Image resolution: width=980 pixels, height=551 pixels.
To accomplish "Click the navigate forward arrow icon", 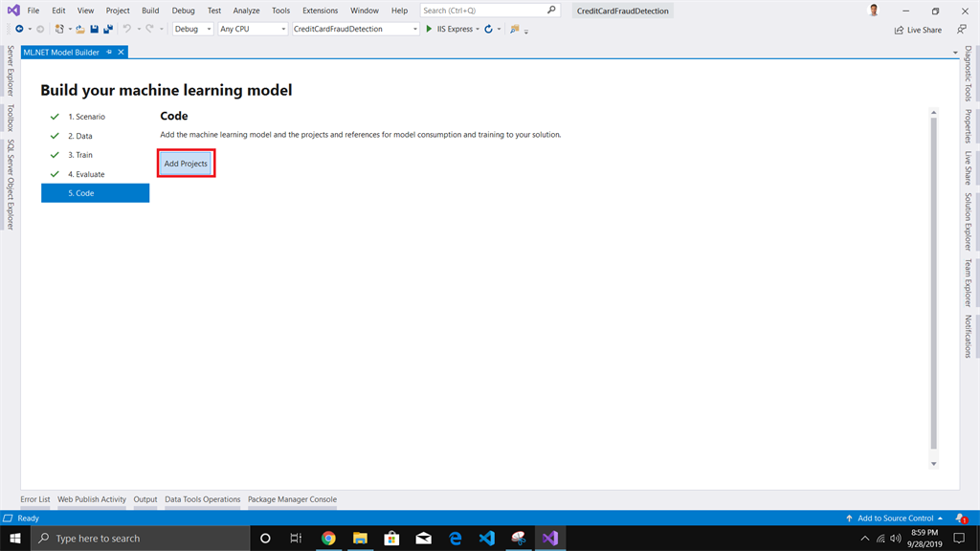I will 40,29.
